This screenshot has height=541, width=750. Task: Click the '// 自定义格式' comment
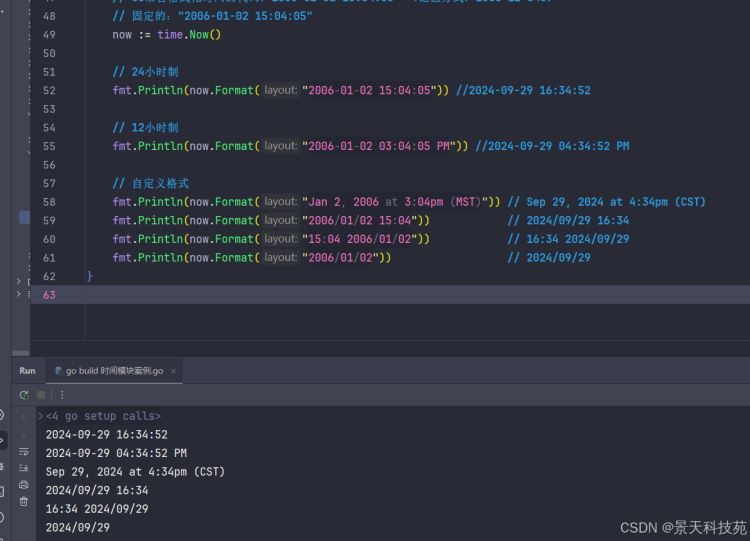pyautogui.click(x=151, y=183)
